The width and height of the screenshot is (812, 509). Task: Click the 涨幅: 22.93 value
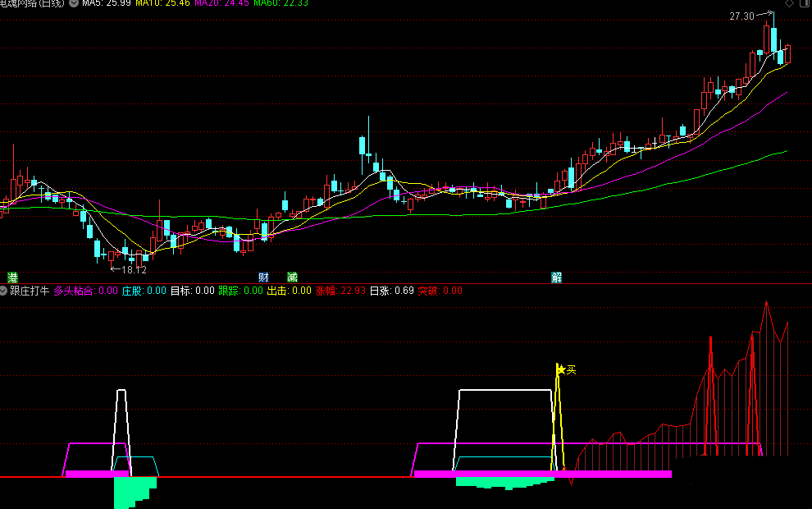pos(340,291)
